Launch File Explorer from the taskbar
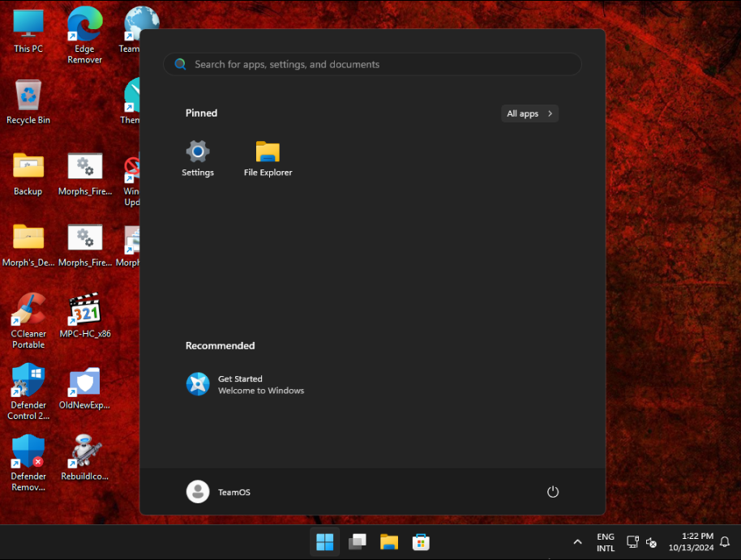The width and height of the screenshot is (741, 560). click(389, 542)
